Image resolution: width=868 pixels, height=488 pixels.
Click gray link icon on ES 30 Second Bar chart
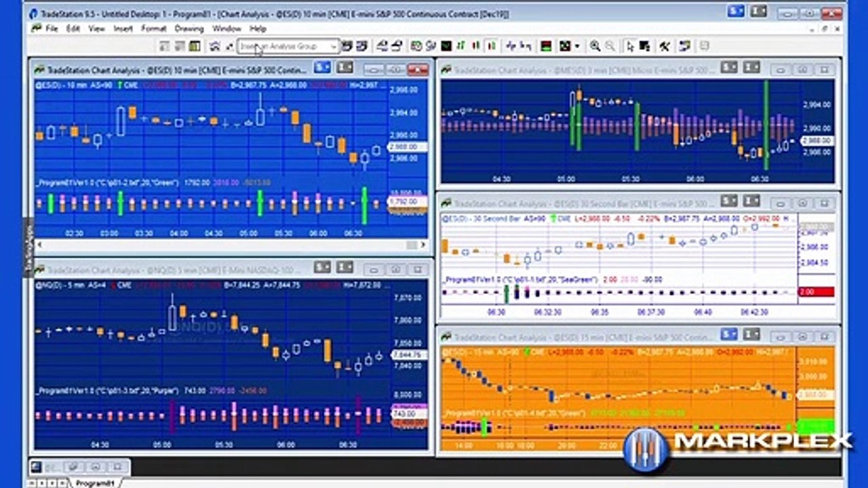coord(751,200)
